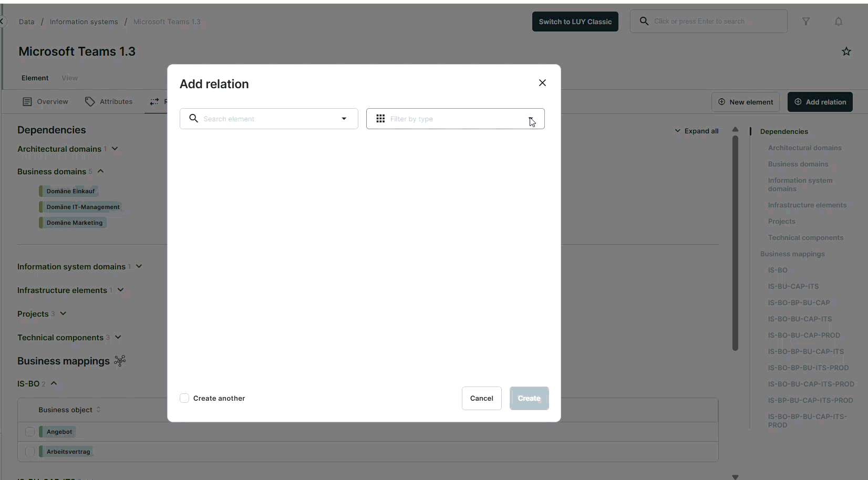Jump to Architectural domains in outline
This screenshot has width=868, height=480.
804,148
